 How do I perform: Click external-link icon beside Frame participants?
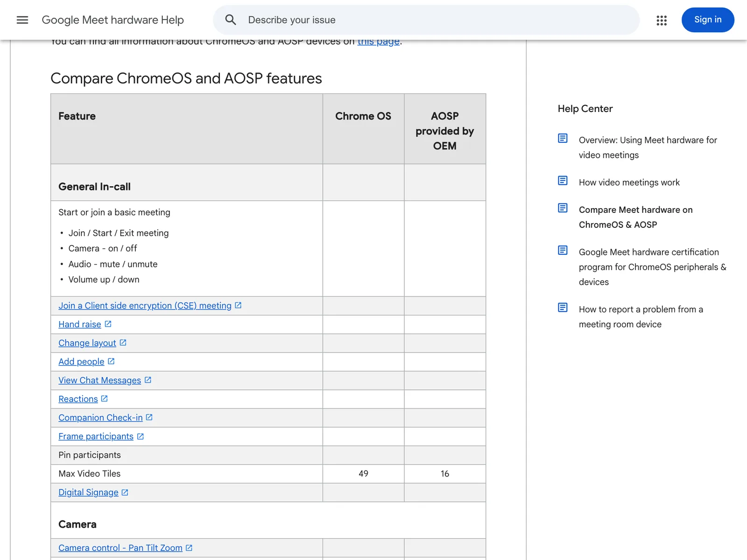(x=141, y=436)
